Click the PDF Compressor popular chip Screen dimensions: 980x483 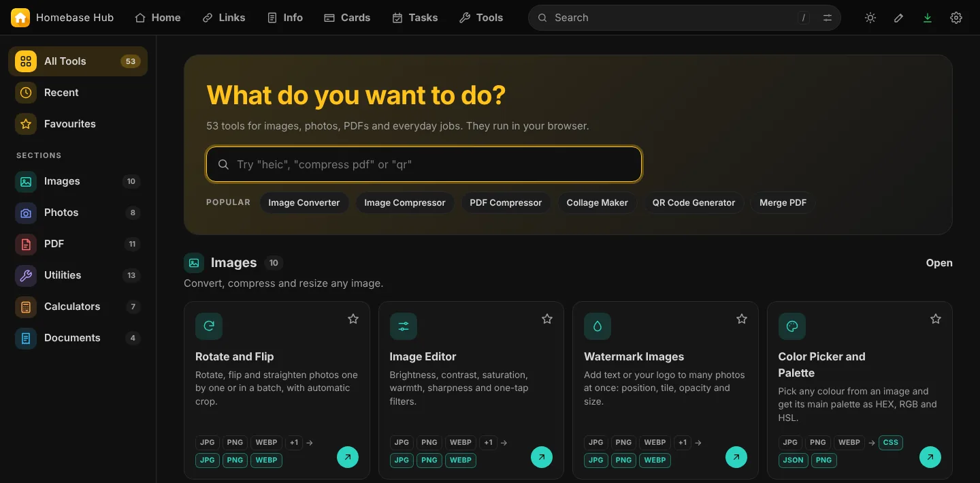click(x=506, y=202)
